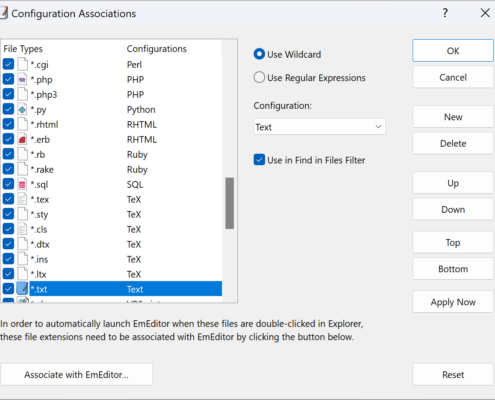Image resolution: width=495 pixels, height=400 pixels.
Task: Click the Perl configuration cell
Action: pos(134,64)
